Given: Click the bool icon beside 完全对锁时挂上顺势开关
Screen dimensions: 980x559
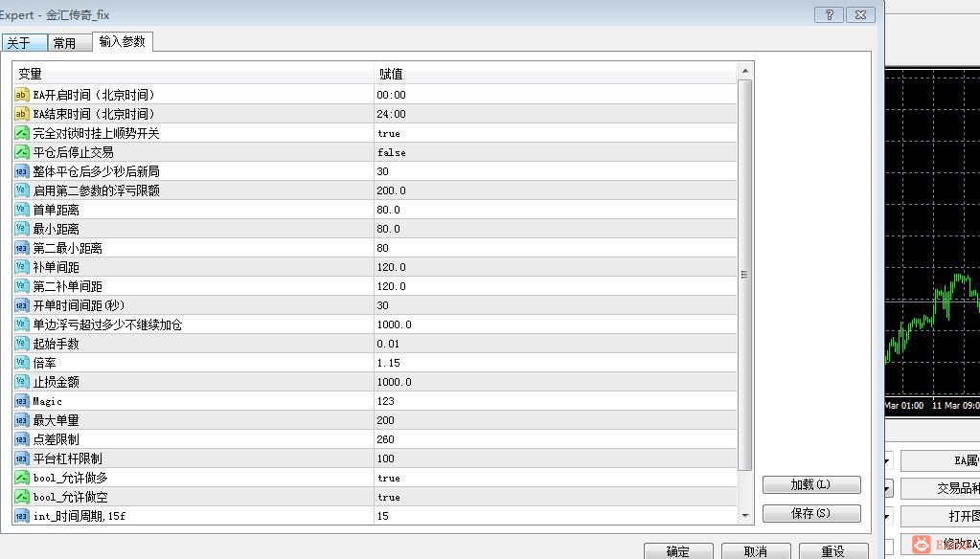Looking at the screenshot, I should tap(21, 133).
